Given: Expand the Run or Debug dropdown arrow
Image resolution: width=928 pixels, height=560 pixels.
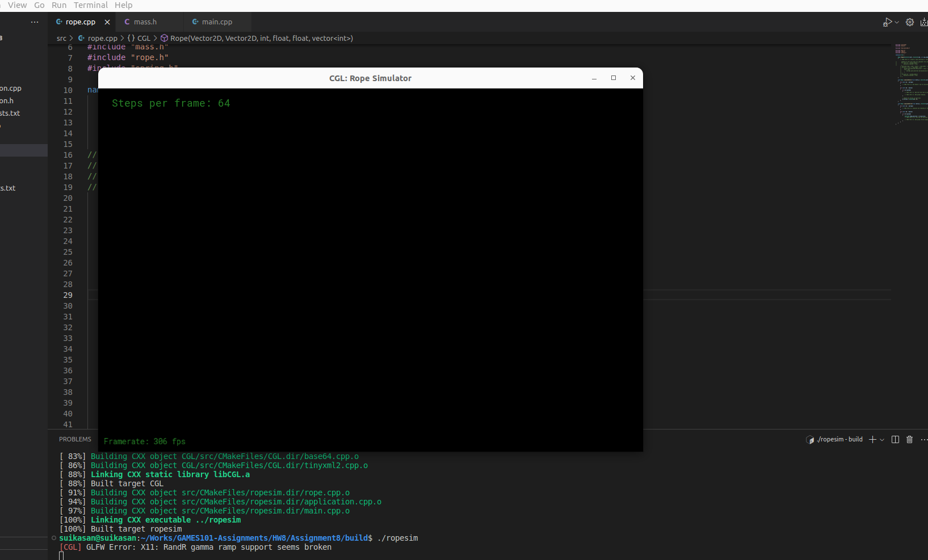Looking at the screenshot, I should point(897,22).
